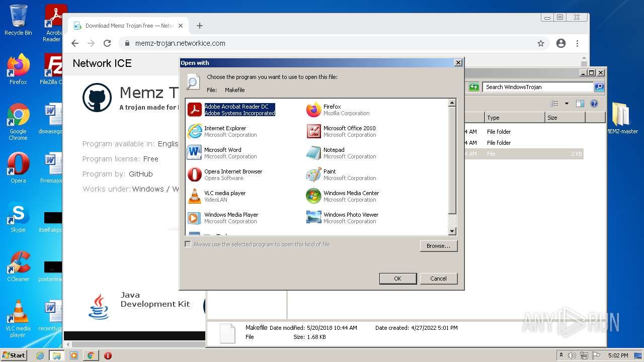644x362 pixels.
Task: Click Network ICE site title
Action: pyautogui.click(x=102, y=63)
